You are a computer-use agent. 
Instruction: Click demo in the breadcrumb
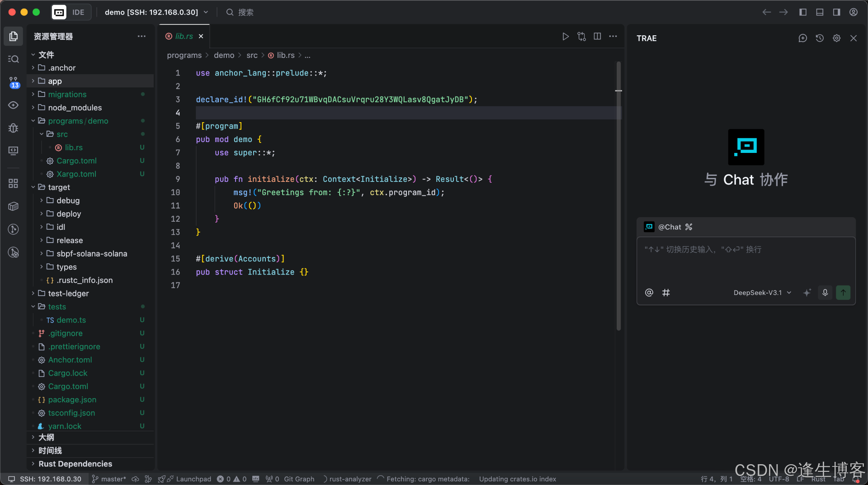(x=224, y=55)
